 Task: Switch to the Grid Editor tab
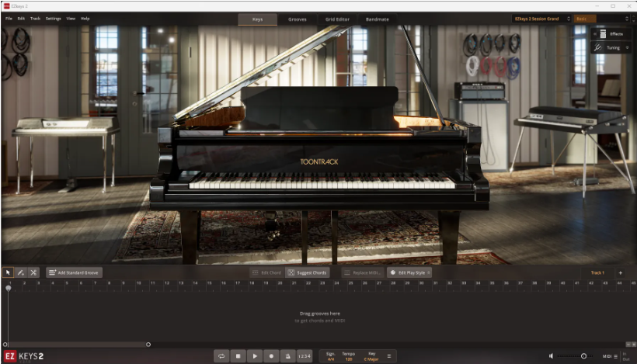tap(337, 19)
